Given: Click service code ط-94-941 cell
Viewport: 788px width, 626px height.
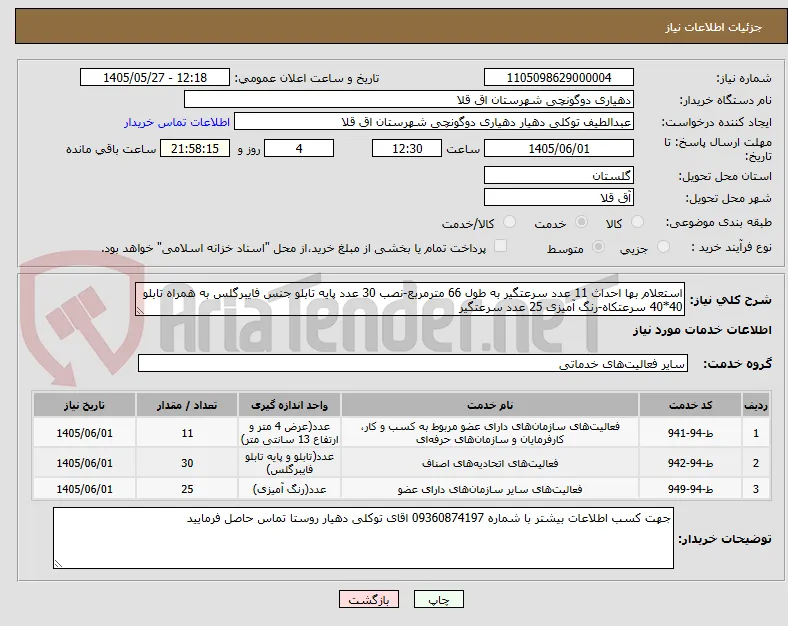Looking at the screenshot, I should coord(691,433).
